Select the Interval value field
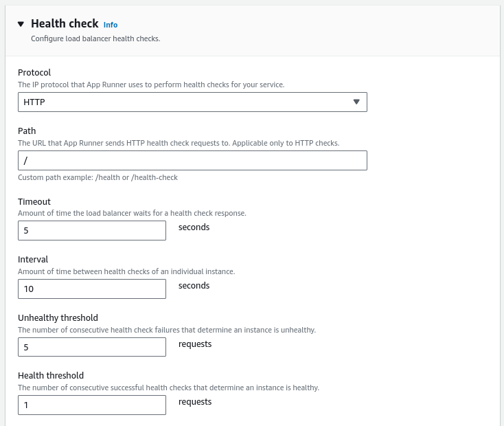504x426 pixels. click(92, 289)
